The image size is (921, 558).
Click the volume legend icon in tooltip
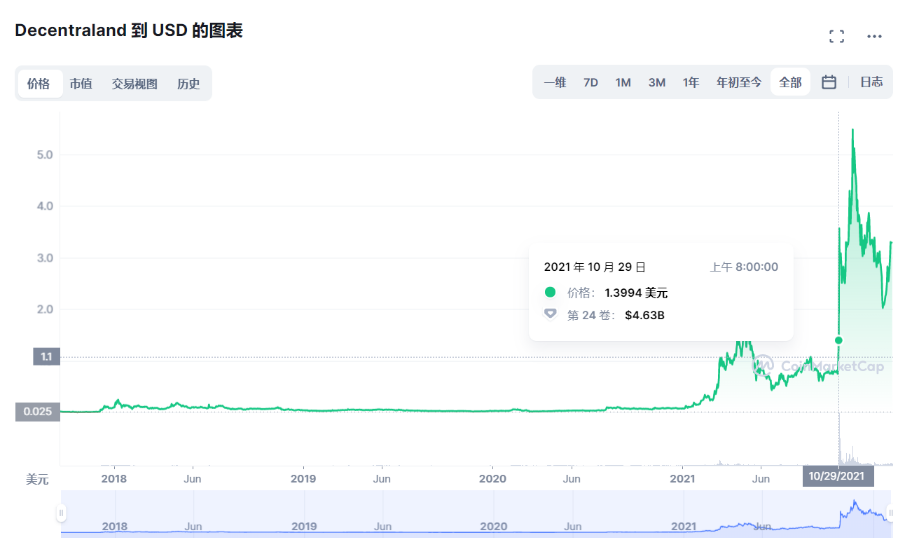pos(550,314)
